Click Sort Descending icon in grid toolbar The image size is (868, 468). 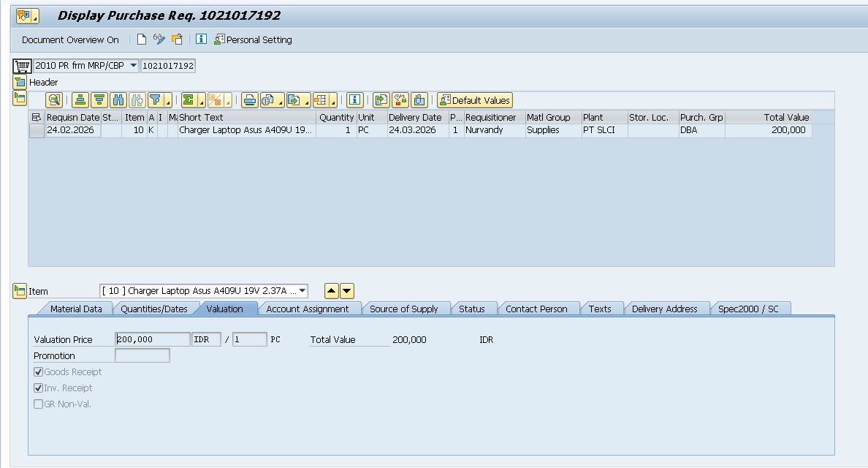click(x=99, y=100)
